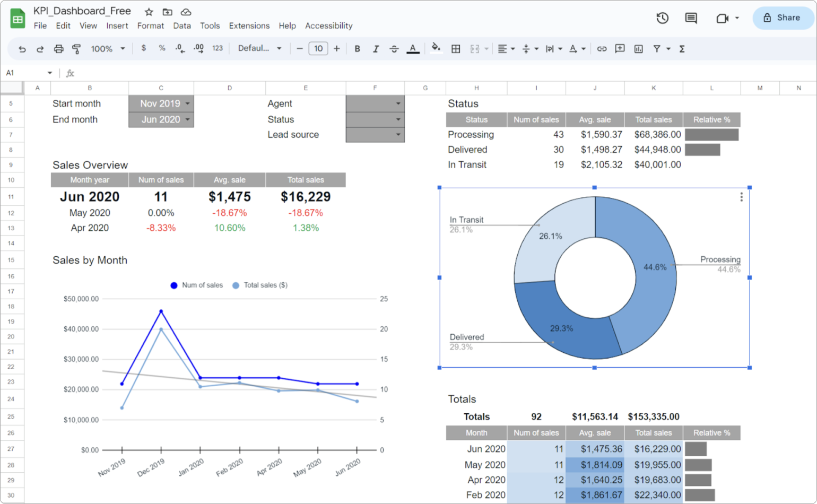Expand the text rotation dropdown
817x504 pixels.
(584, 49)
